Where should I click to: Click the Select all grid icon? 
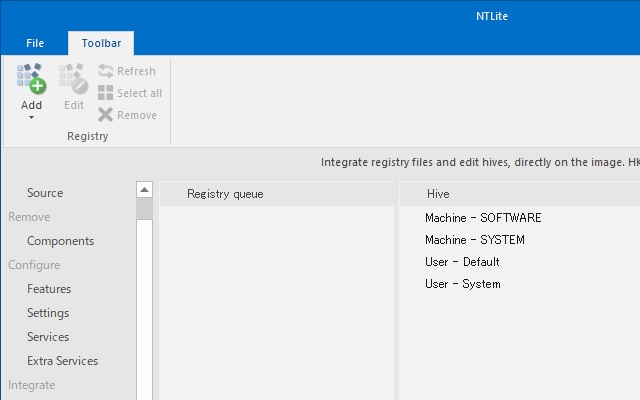point(105,93)
